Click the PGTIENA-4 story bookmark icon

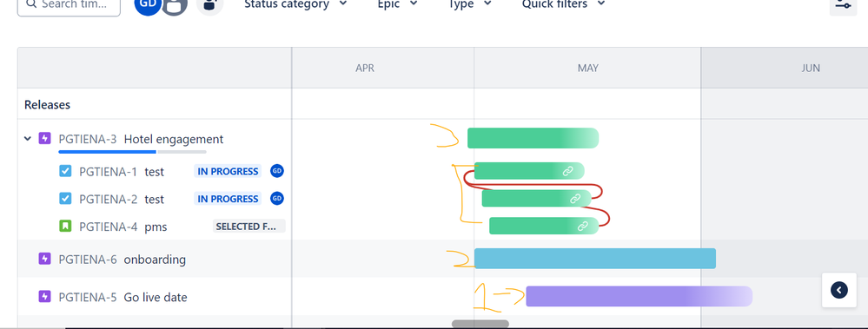tap(65, 227)
